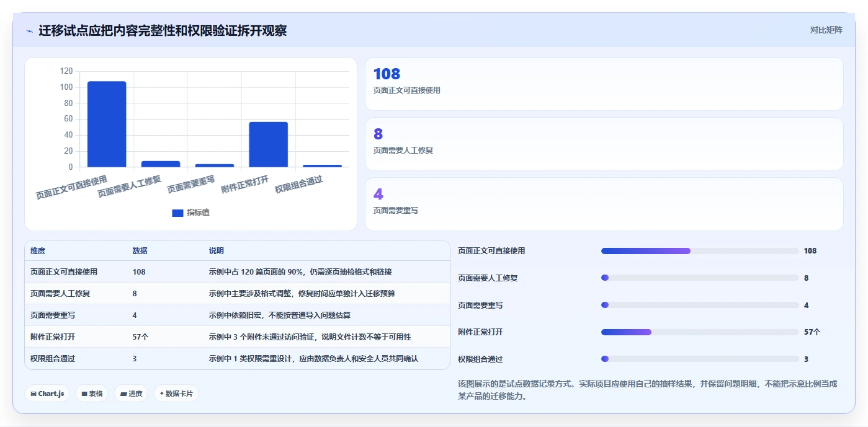868x427 pixels.
Task: Open the 108 页面正文可直接使用 data card
Action: (x=604, y=84)
